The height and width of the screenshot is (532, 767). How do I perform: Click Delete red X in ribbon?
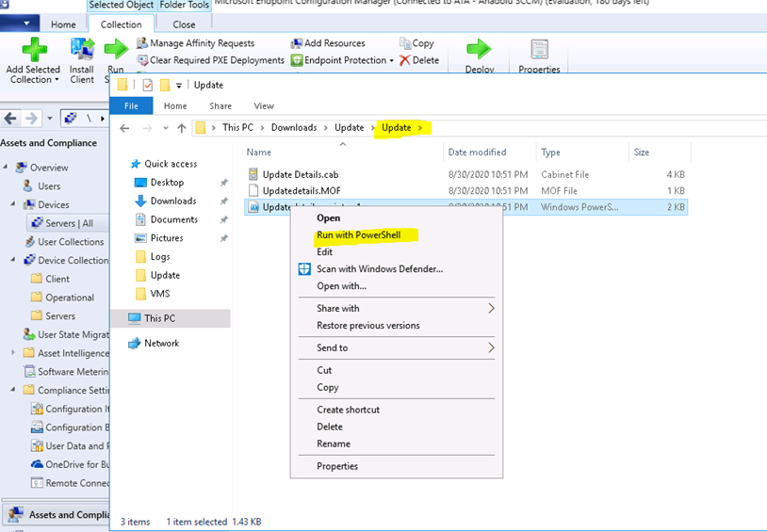[x=405, y=60]
